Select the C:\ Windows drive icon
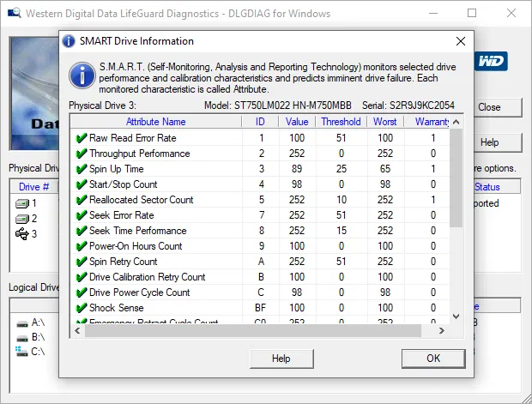Image resolution: width=532 pixels, height=404 pixels. [x=21, y=352]
